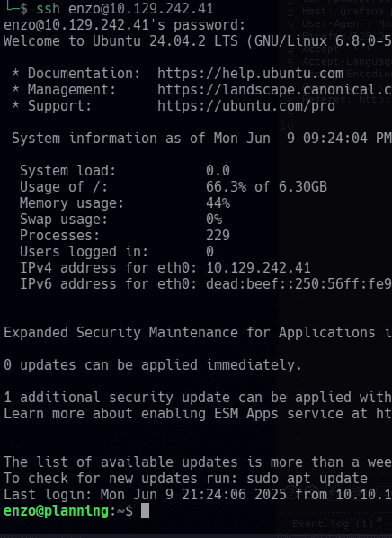Click the Memory usage 44% value
Screen dimensions: 392x538
point(218,202)
